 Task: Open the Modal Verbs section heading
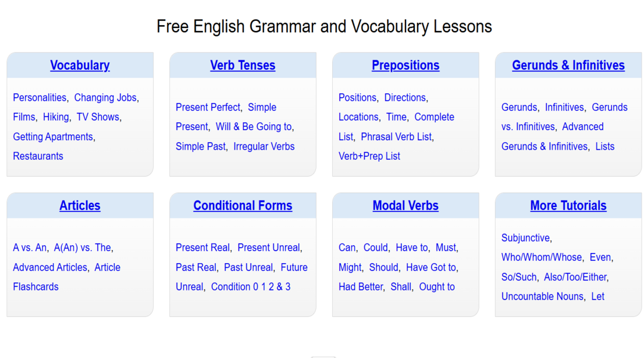click(x=405, y=205)
